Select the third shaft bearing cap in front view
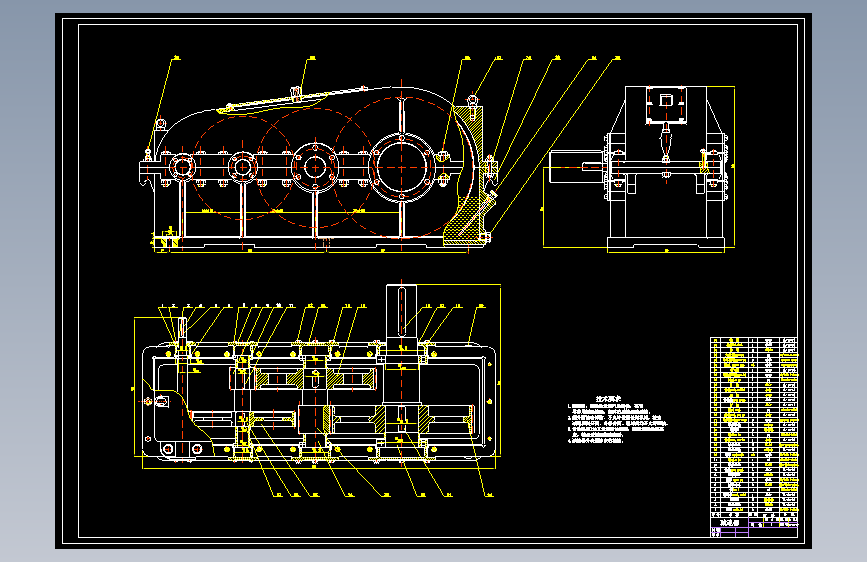Screen dimensions: 867x562 315,166
